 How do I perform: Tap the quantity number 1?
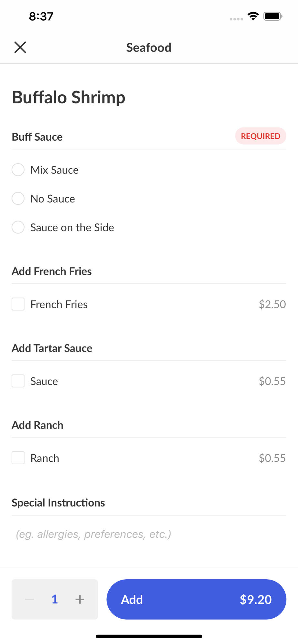click(55, 599)
